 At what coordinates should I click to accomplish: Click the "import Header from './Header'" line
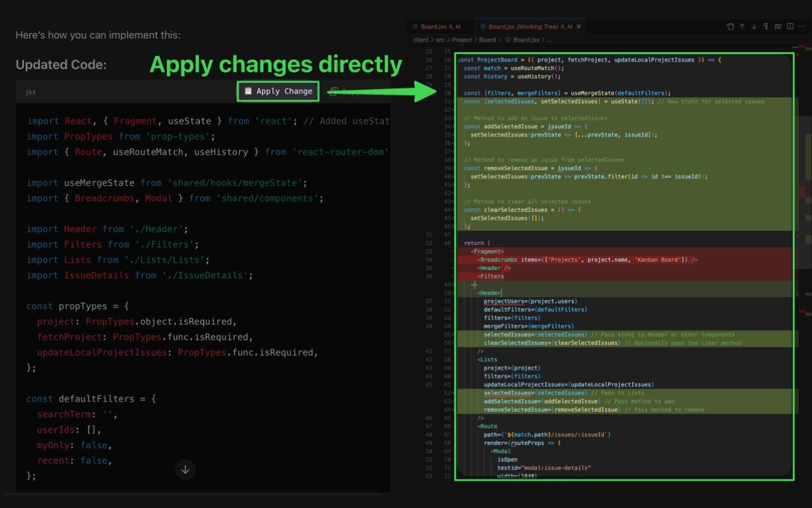point(107,229)
